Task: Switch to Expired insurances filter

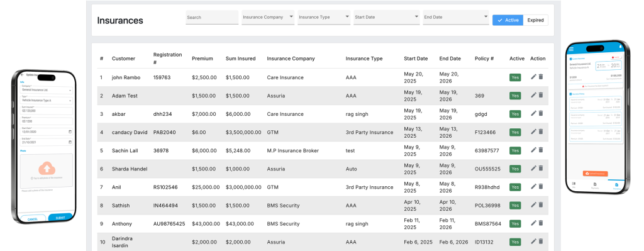Action: pos(536,20)
